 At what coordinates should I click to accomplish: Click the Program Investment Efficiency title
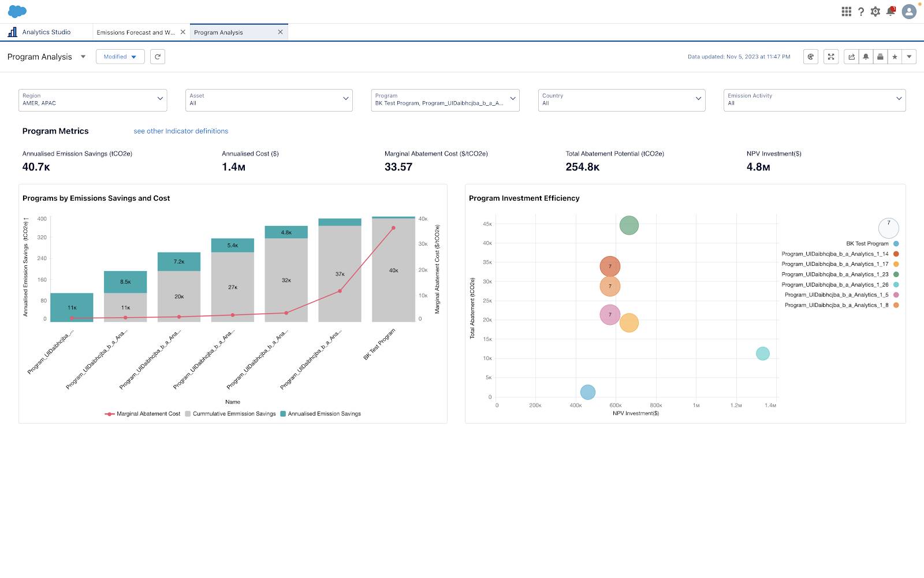(x=524, y=198)
